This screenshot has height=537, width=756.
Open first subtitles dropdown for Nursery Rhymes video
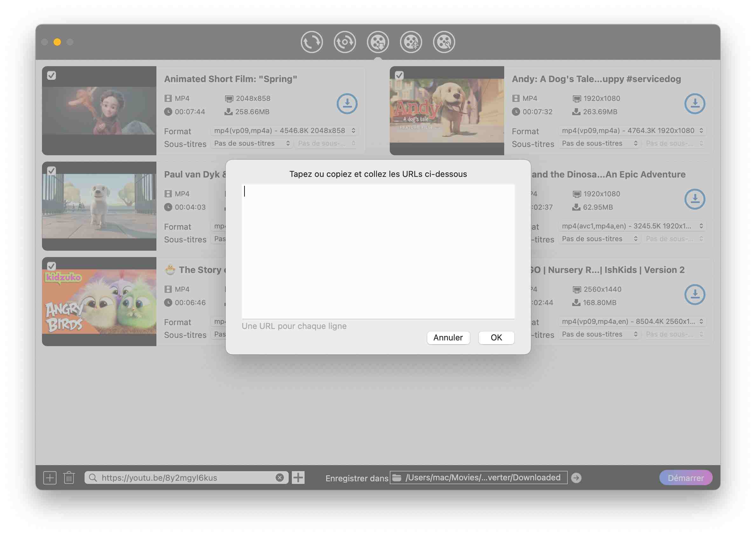point(599,334)
